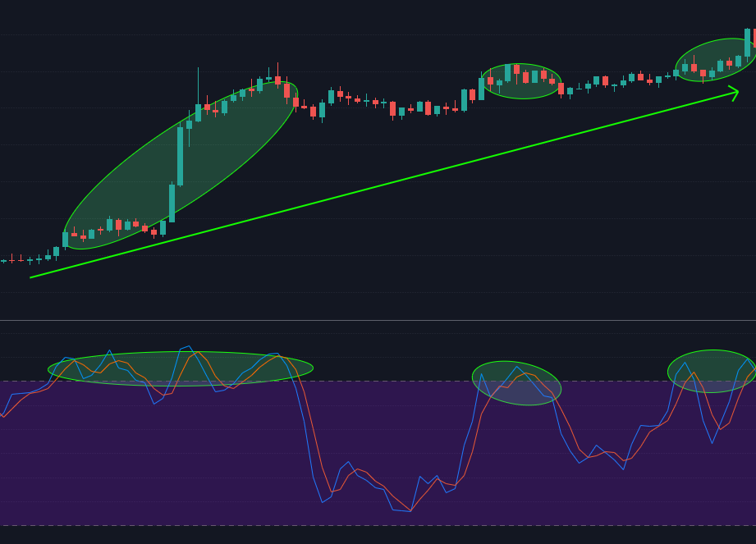Click the highest blue oscillator peak on the left
The width and height of the screenshot is (756, 544).
click(x=190, y=346)
